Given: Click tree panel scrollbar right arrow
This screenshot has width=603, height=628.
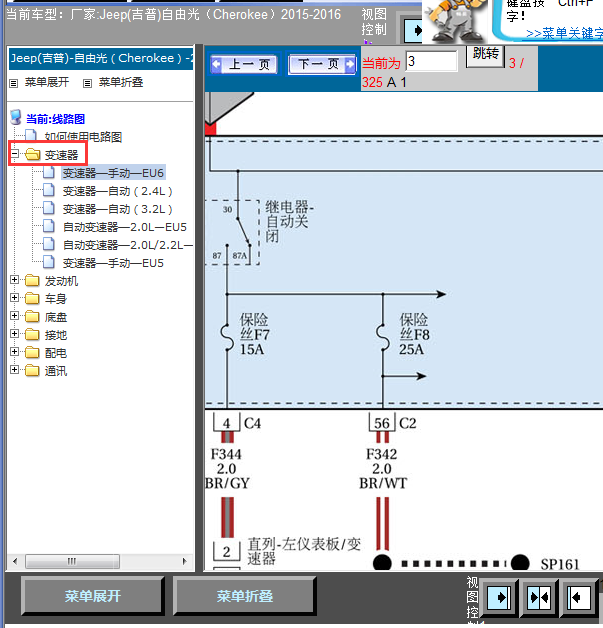Looking at the screenshot, I should (185, 561).
